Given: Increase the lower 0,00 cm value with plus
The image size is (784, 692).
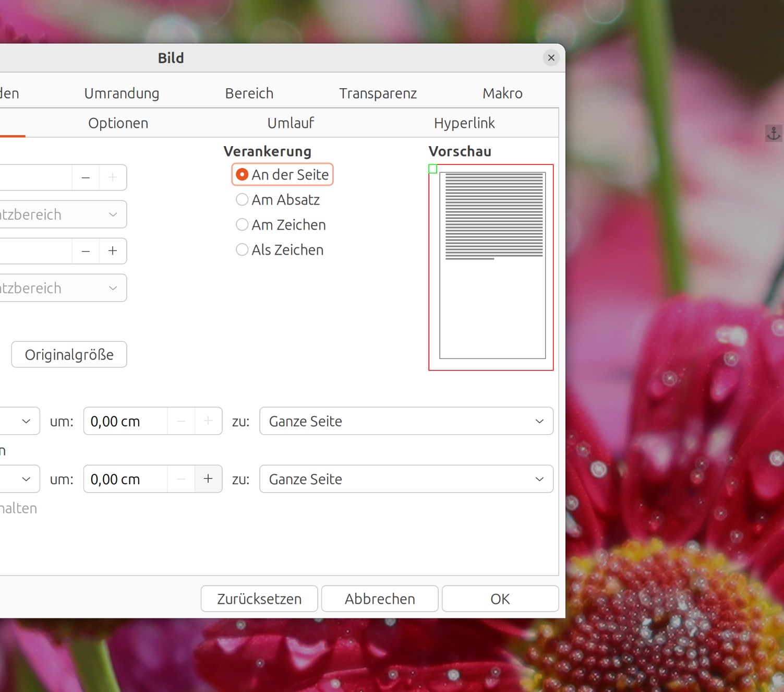Looking at the screenshot, I should (208, 479).
